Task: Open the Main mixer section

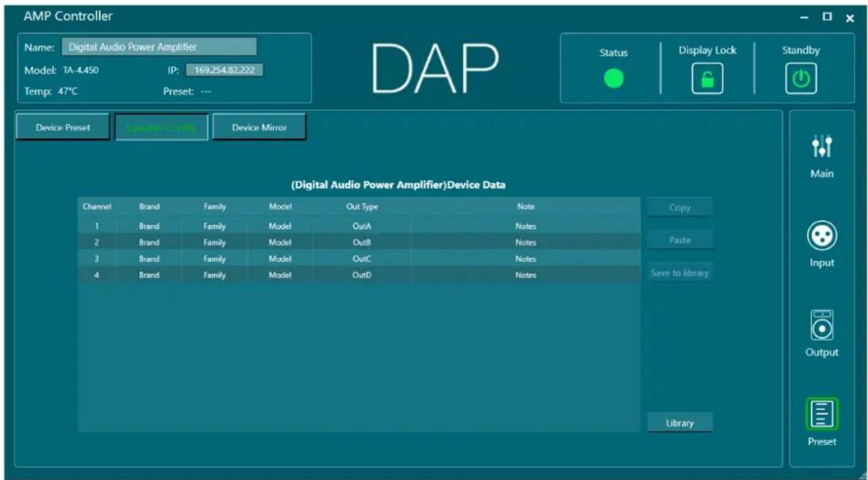Action: 822,156
